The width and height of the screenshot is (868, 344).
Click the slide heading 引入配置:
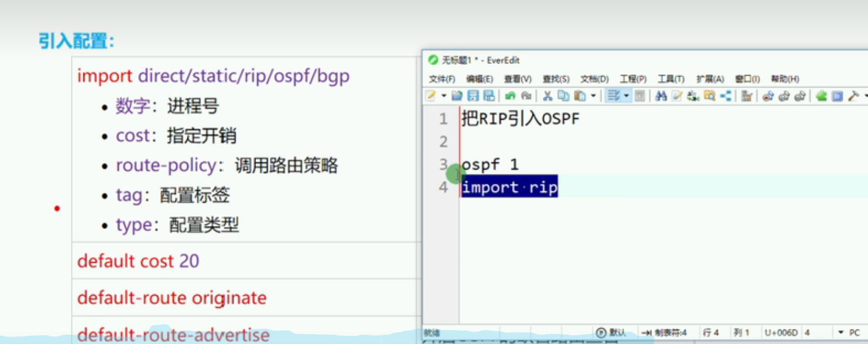pos(77,41)
